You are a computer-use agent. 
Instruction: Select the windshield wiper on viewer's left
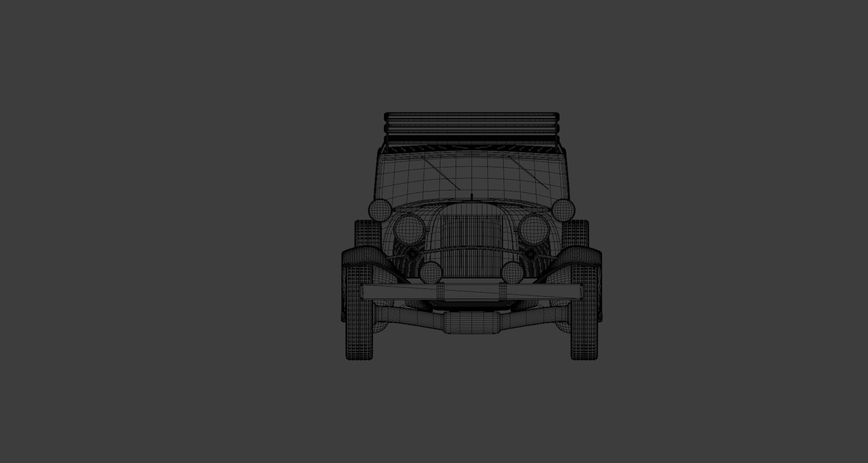(441, 173)
